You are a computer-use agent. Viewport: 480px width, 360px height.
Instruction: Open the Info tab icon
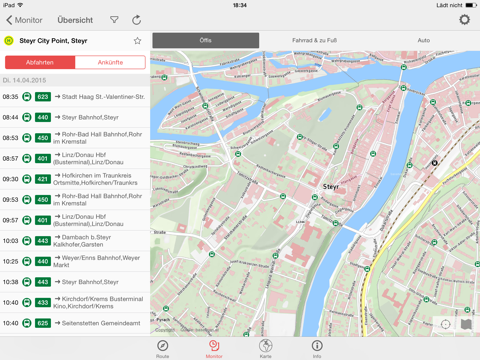(x=317, y=349)
